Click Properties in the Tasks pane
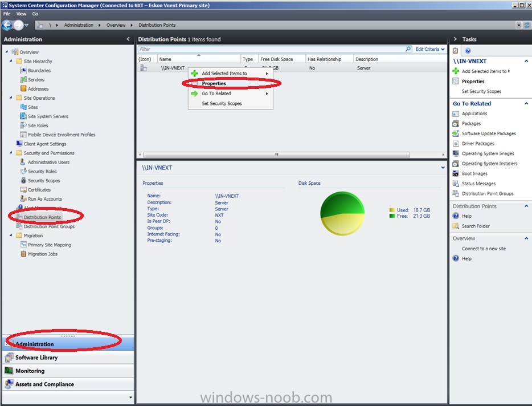Screen dimensions: 532x406 473,81
